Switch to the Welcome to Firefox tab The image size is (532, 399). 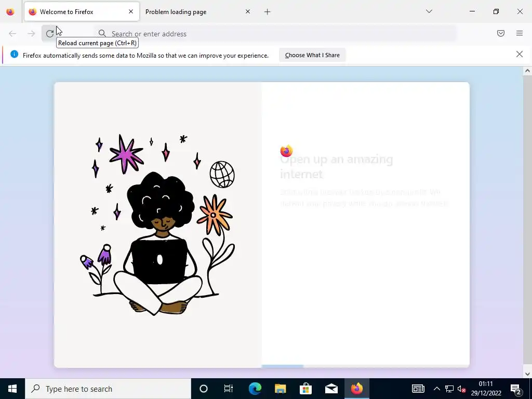tap(82, 11)
